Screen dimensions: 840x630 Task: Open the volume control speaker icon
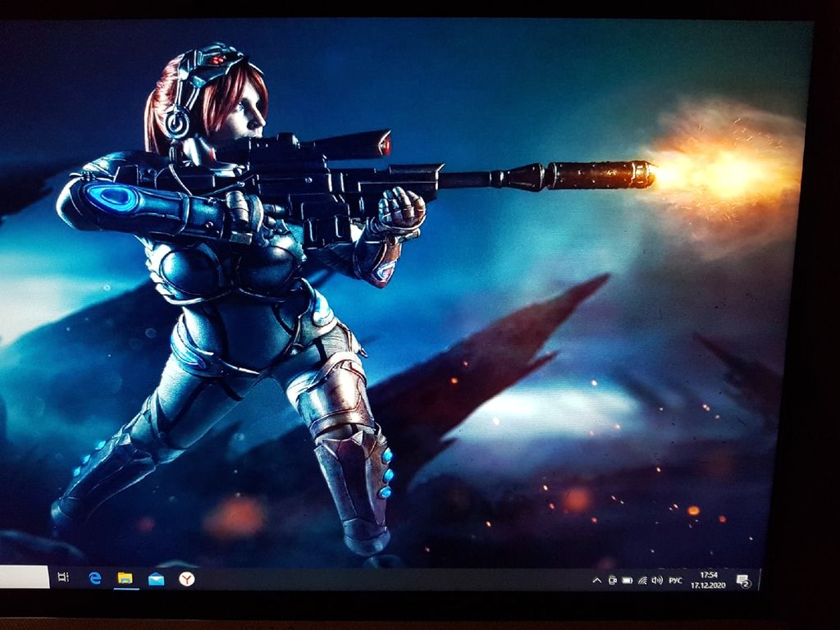657,580
